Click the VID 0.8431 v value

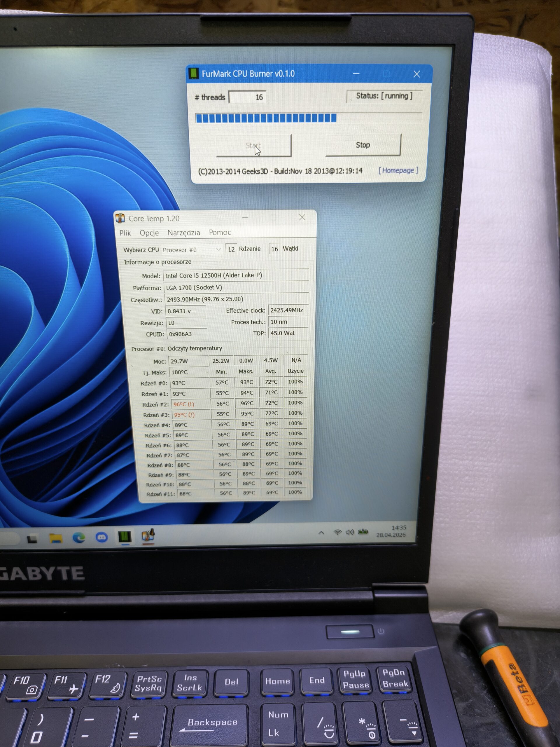coord(186,311)
